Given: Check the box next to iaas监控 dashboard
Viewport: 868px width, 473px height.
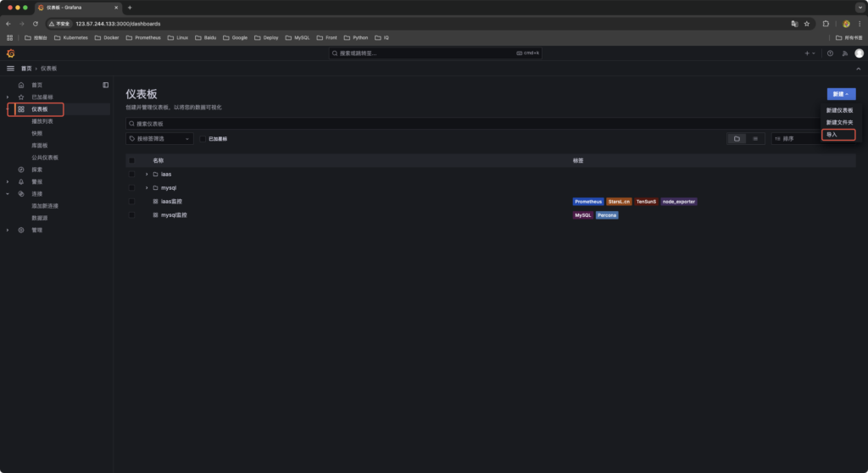Looking at the screenshot, I should tap(131, 202).
